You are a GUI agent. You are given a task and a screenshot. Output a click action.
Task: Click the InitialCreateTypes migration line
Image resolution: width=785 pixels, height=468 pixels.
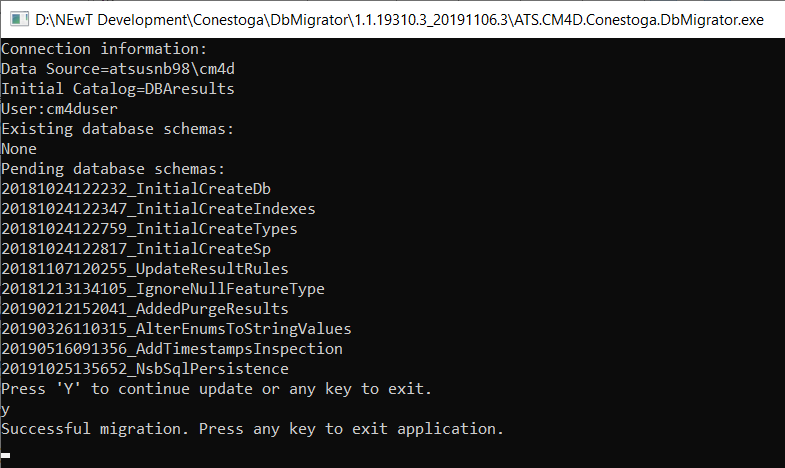(x=149, y=229)
